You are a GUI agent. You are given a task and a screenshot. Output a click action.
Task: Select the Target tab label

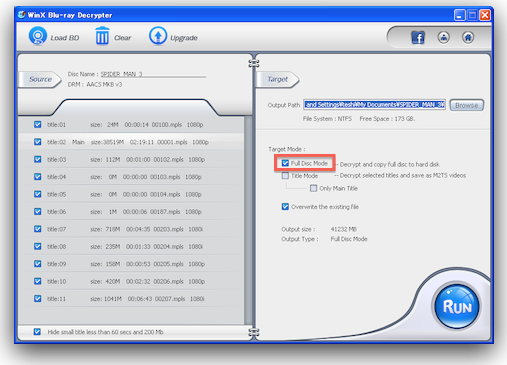tap(277, 79)
